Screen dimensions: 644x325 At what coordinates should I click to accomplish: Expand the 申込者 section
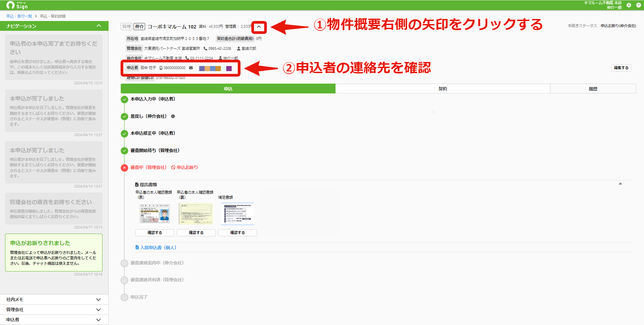(54, 320)
